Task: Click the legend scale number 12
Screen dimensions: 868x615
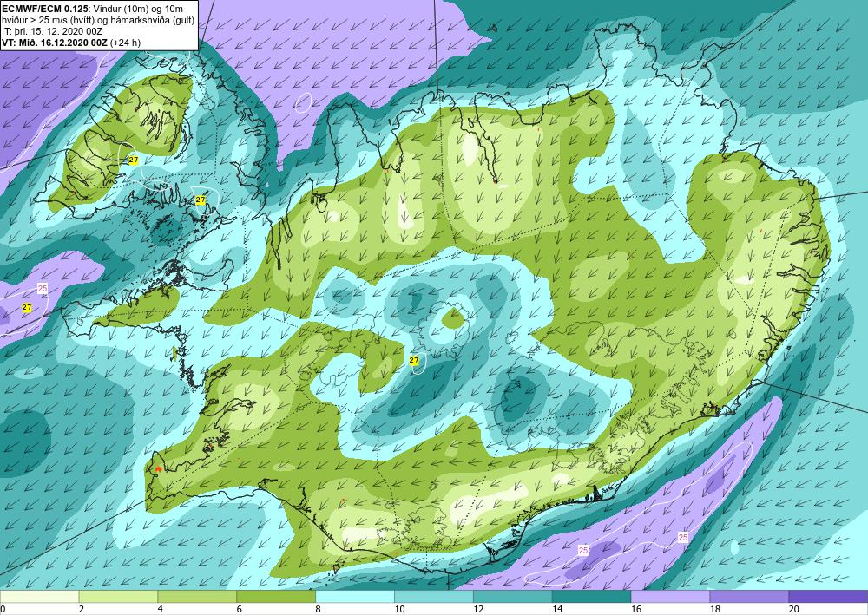Action: click(478, 610)
